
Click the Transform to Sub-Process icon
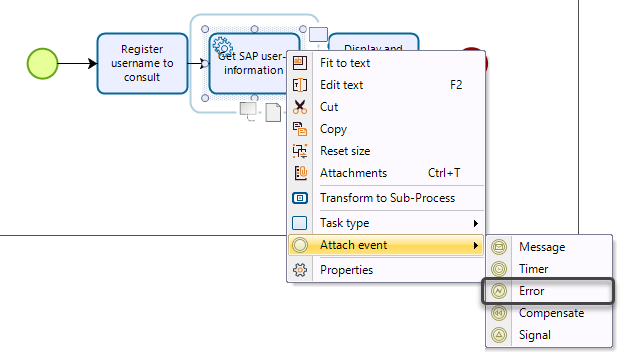point(300,198)
